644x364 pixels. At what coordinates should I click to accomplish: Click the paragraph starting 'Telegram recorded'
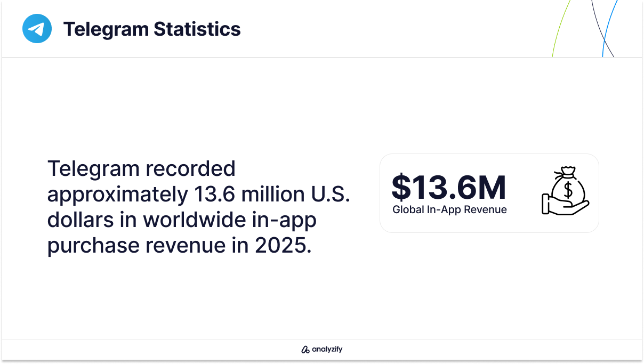198,207
